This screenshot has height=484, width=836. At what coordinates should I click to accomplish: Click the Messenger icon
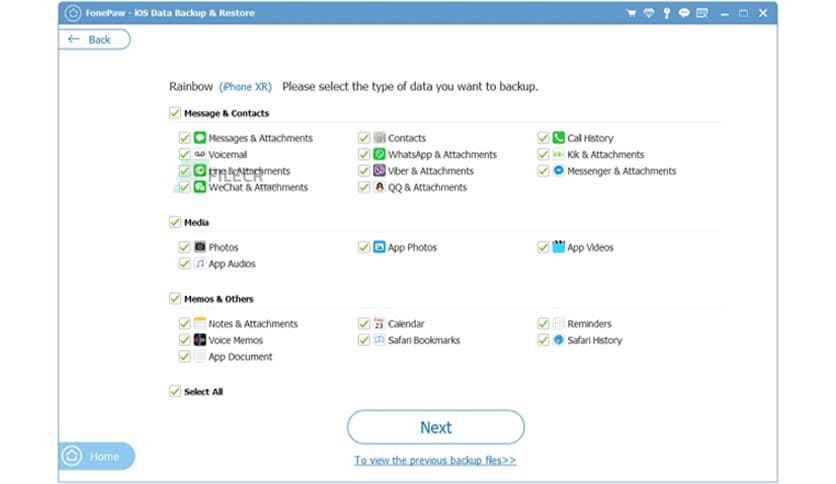pos(558,171)
